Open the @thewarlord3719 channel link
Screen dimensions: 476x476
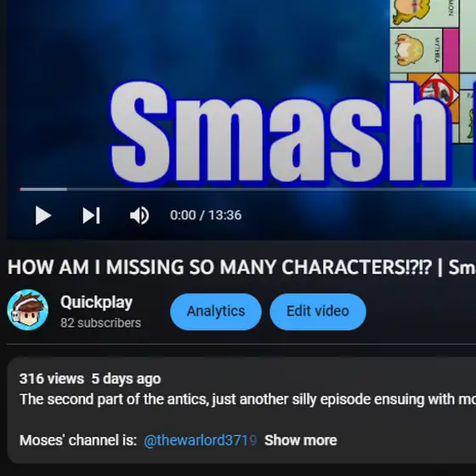tap(201, 440)
